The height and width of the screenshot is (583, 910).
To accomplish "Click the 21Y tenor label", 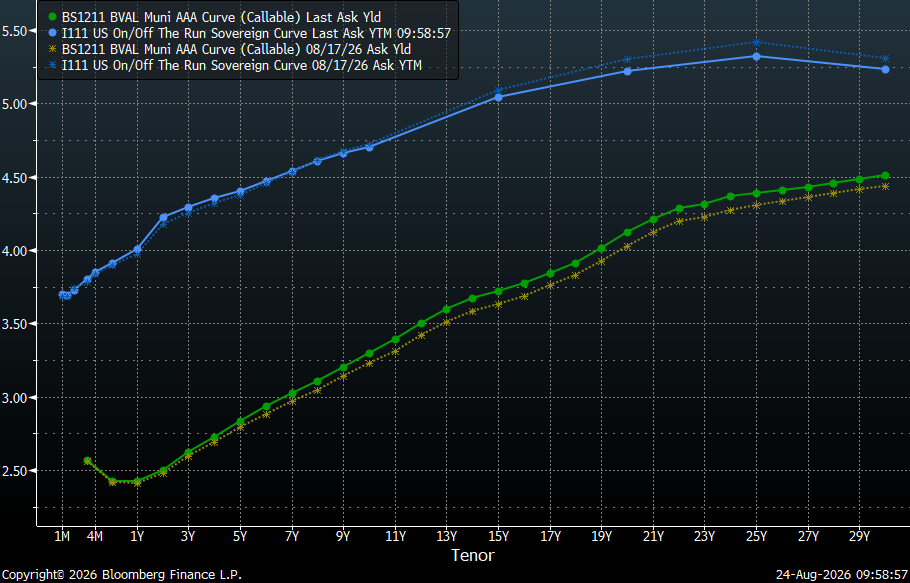I will [x=653, y=537].
